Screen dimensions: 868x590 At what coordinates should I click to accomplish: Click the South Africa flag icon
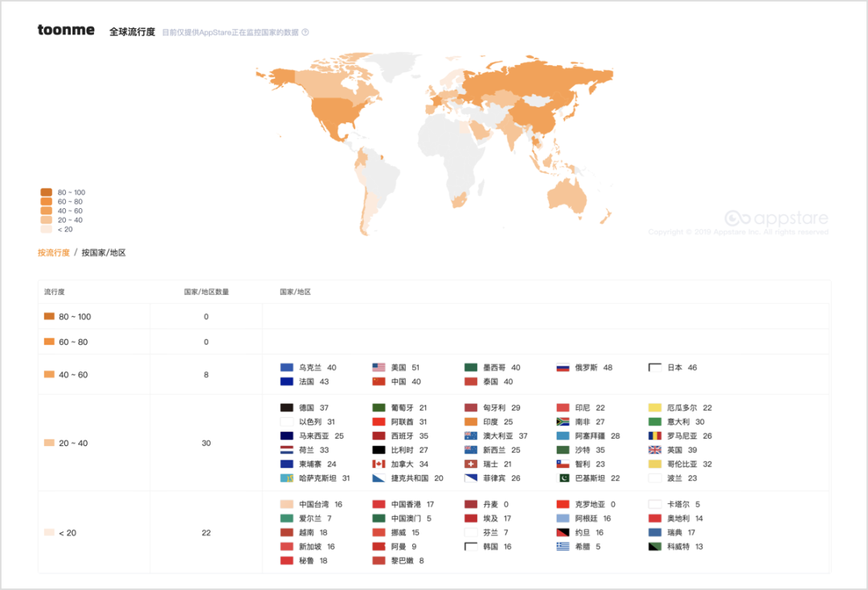click(x=563, y=421)
